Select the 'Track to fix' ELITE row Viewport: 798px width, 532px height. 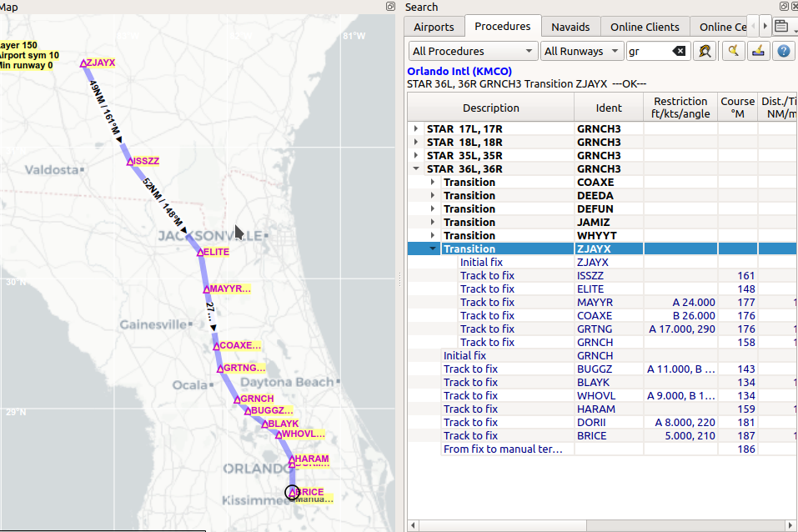[x=601, y=289]
